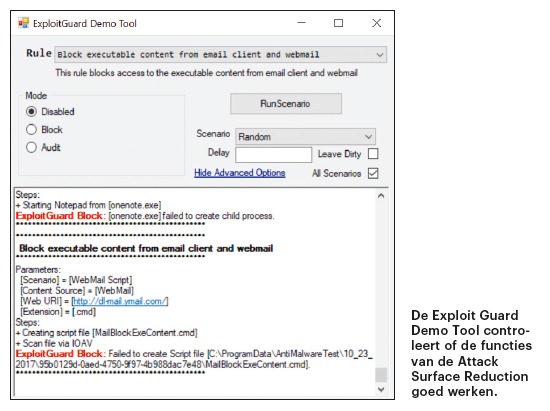The height and width of the screenshot is (411, 550).
Task: Minimize the ExploitGuard Demo Tool window
Action: pyautogui.click(x=301, y=23)
